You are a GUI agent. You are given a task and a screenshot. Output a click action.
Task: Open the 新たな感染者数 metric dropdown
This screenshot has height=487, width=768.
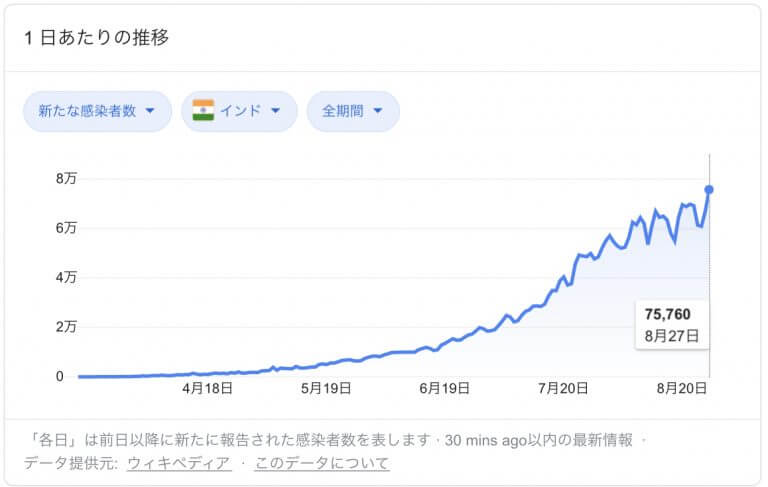tap(97, 111)
